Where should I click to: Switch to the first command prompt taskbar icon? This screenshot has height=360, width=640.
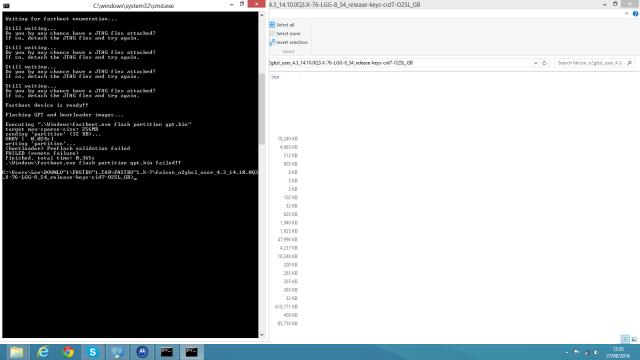pos(167,352)
